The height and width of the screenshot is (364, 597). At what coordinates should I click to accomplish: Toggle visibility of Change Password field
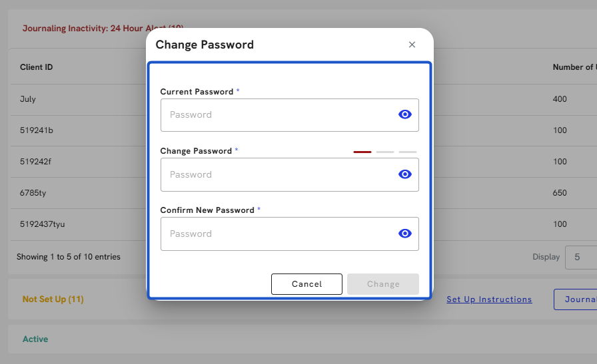(x=405, y=174)
